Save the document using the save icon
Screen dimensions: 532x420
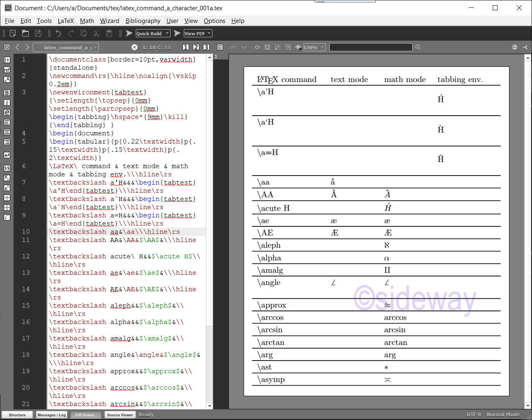[x=38, y=33]
